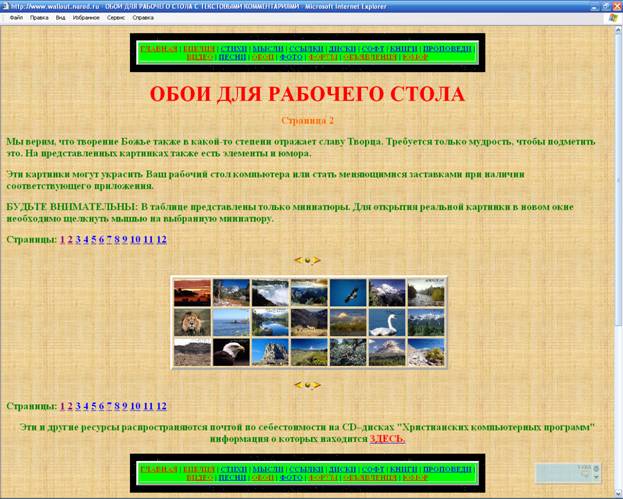Open the bald eagle head thumbnail
The image size is (623, 499).
(231, 352)
